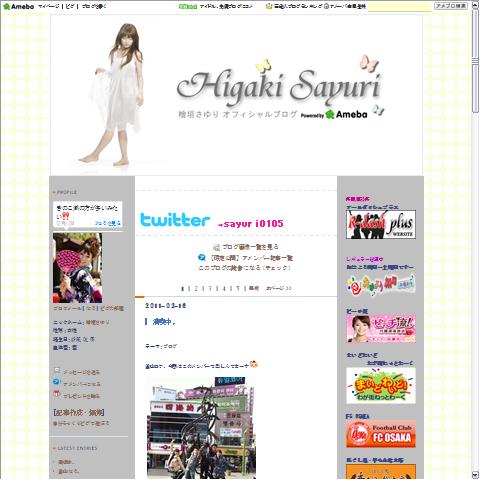This screenshot has width=480, height=480.
Task: Click the scrollbar up arrow
Action: pyautogui.click(x=475, y=6)
